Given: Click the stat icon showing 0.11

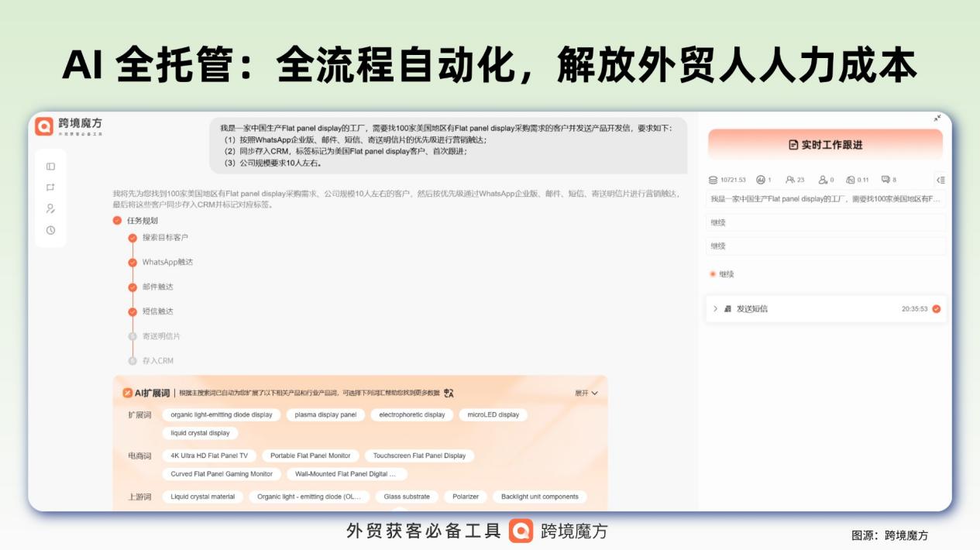Looking at the screenshot, I should click(850, 180).
